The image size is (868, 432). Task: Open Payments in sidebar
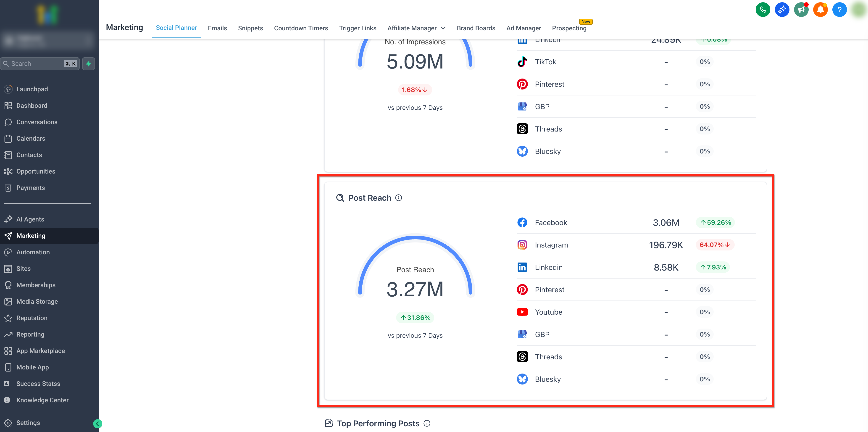[49, 188]
